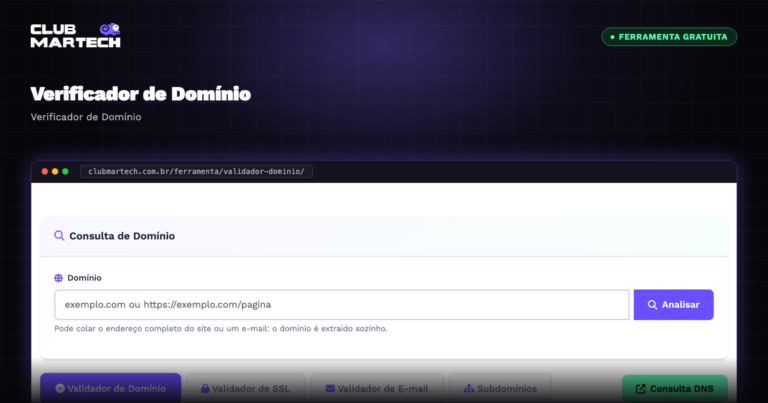768x403 pixels.
Task: Click the yellow window dot in mock browser
Action: [x=55, y=171]
